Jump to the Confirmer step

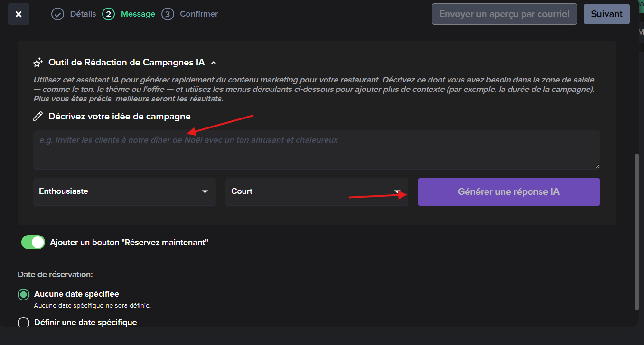point(198,14)
